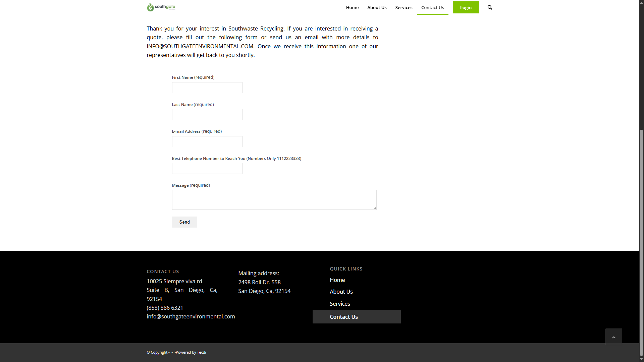Open Home in the top navigation
Viewport: 644px width, 362px height.
point(352,7)
